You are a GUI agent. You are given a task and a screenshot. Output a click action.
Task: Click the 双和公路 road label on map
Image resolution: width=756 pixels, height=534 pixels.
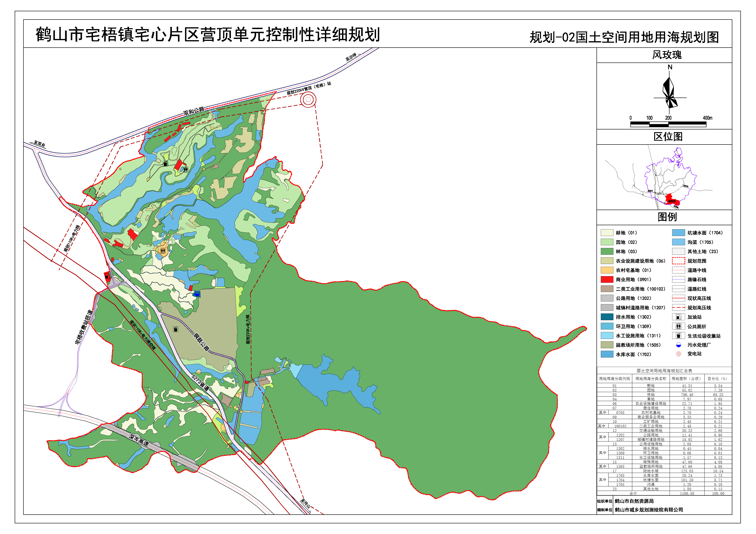pyautogui.click(x=194, y=111)
